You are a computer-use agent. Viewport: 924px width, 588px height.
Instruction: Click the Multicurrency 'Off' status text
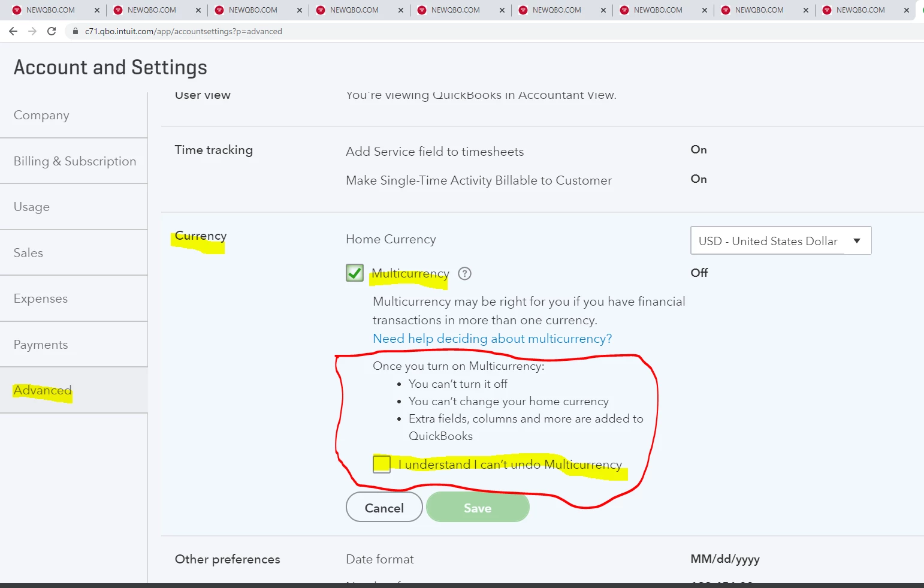pyautogui.click(x=699, y=273)
